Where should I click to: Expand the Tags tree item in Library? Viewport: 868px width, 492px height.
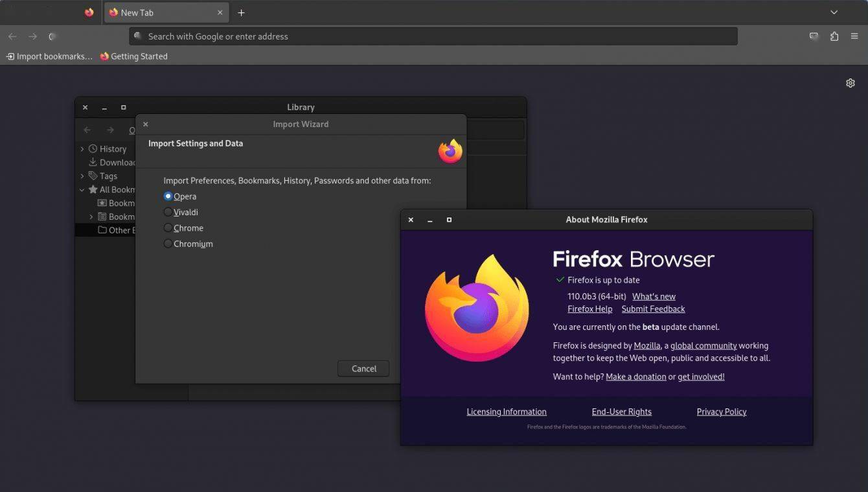click(82, 176)
